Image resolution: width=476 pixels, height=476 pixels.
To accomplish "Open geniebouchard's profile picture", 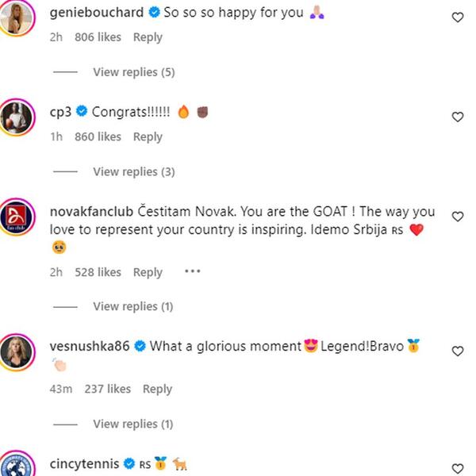I will click(x=20, y=17).
